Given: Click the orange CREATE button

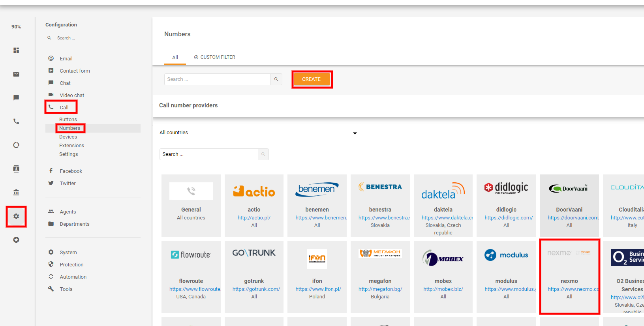Looking at the screenshot, I should pyautogui.click(x=312, y=79).
